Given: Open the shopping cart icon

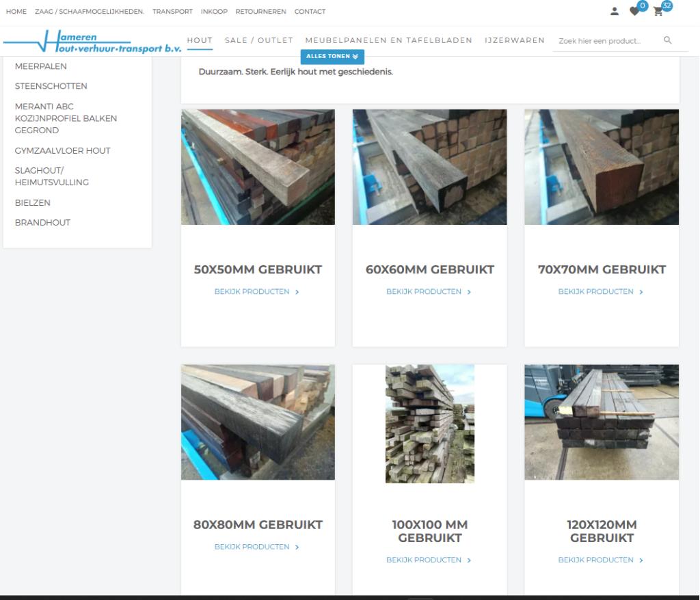Looking at the screenshot, I should 658,11.
